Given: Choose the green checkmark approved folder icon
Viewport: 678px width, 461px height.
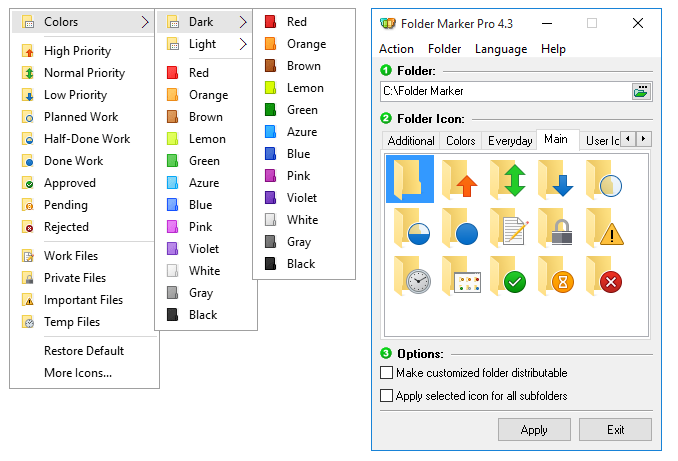Looking at the screenshot, I should click(509, 276).
